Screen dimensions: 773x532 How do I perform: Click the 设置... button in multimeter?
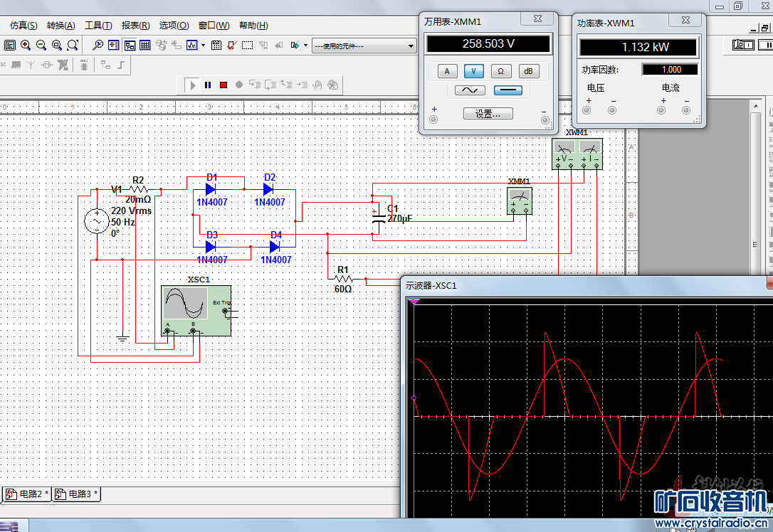tap(488, 114)
